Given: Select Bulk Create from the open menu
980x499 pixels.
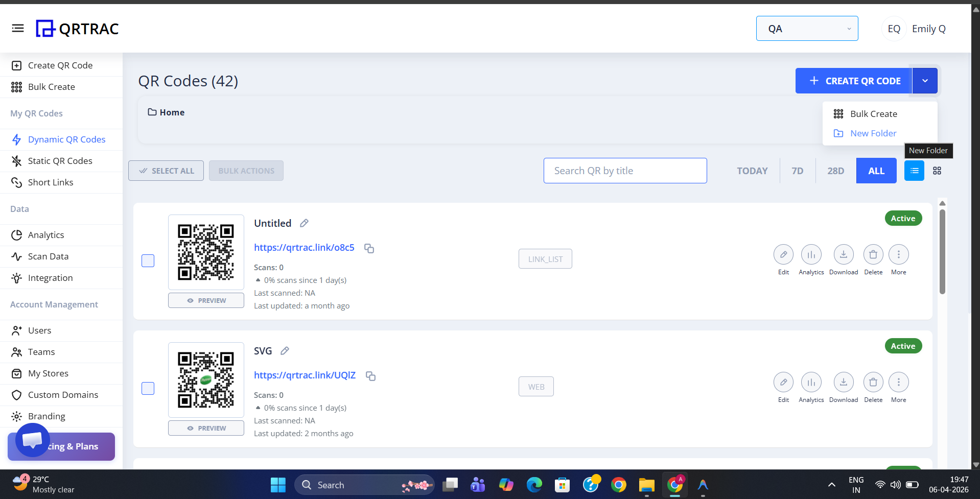Looking at the screenshot, I should (873, 113).
